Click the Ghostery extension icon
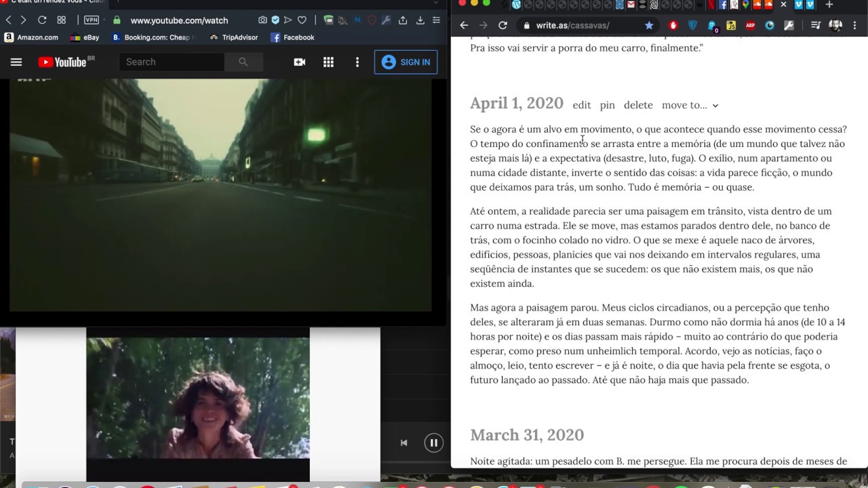This screenshot has width=868, height=488. pos(712,26)
